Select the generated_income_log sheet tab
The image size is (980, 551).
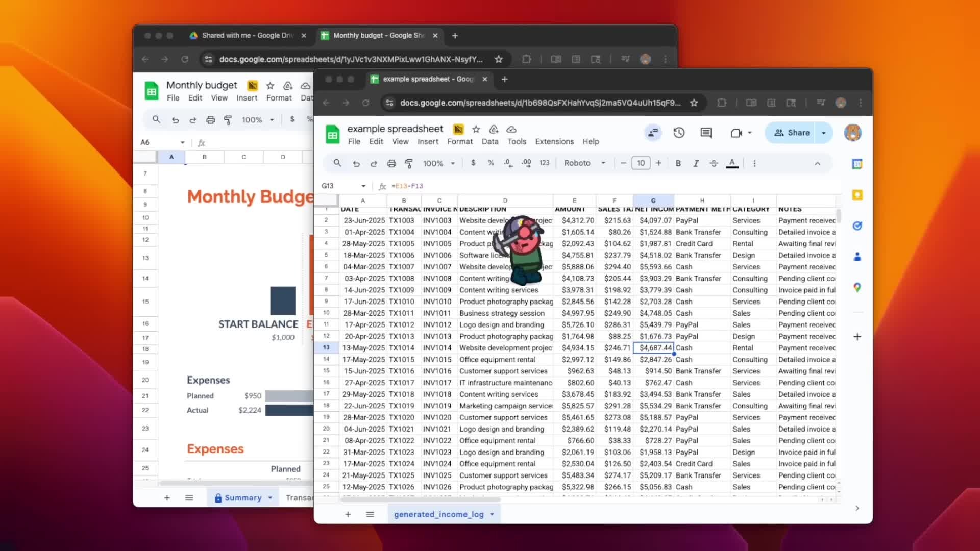point(438,514)
